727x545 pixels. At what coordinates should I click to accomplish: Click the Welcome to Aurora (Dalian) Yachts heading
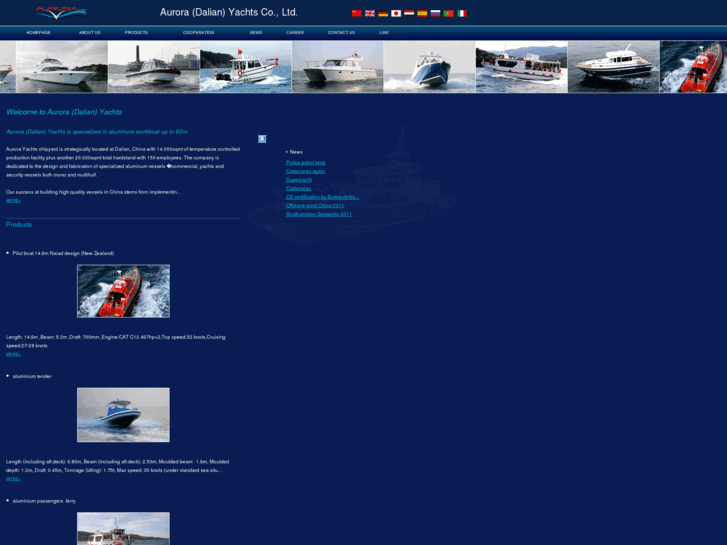64,112
